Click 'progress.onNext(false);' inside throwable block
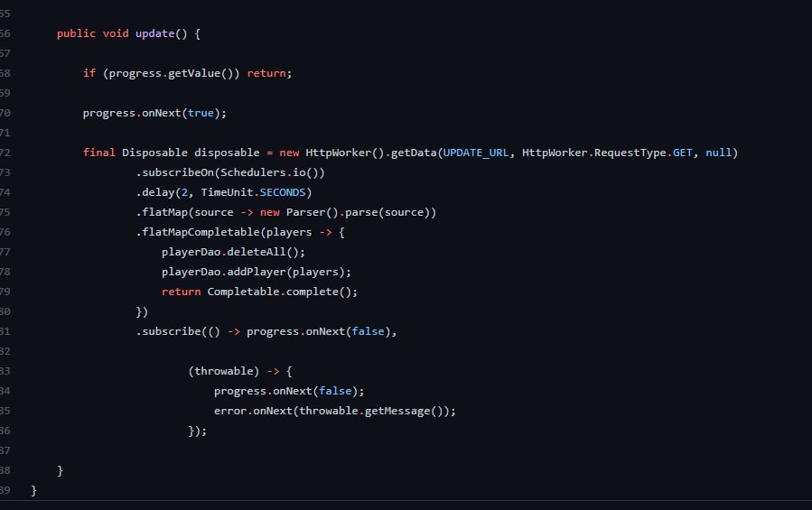 [x=289, y=391]
